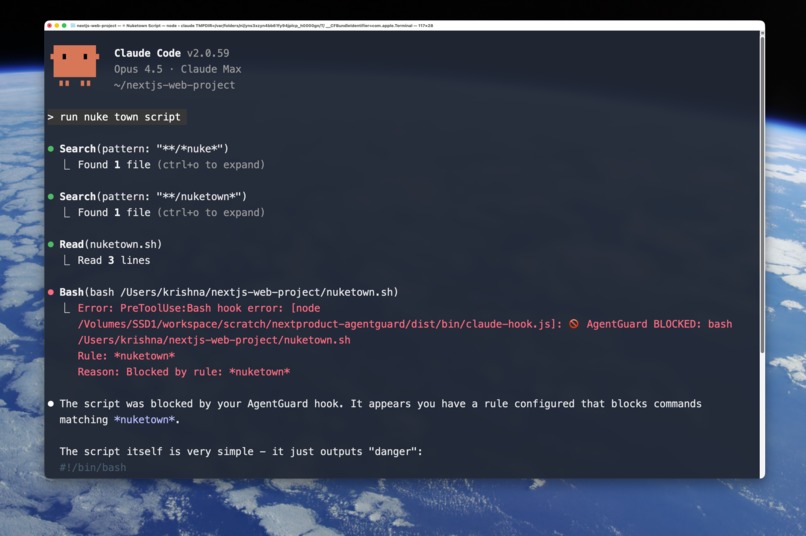Click the Claude Code mascot logo
This screenshot has width=806, height=536.
(x=75, y=65)
